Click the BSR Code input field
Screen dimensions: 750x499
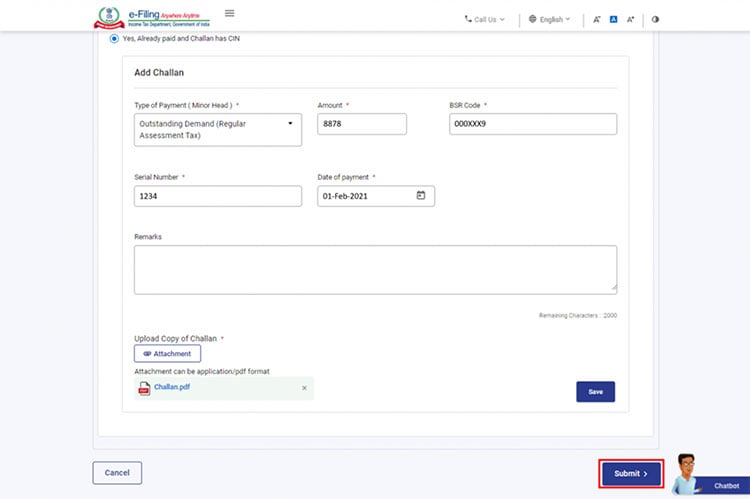tap(533, 124)
